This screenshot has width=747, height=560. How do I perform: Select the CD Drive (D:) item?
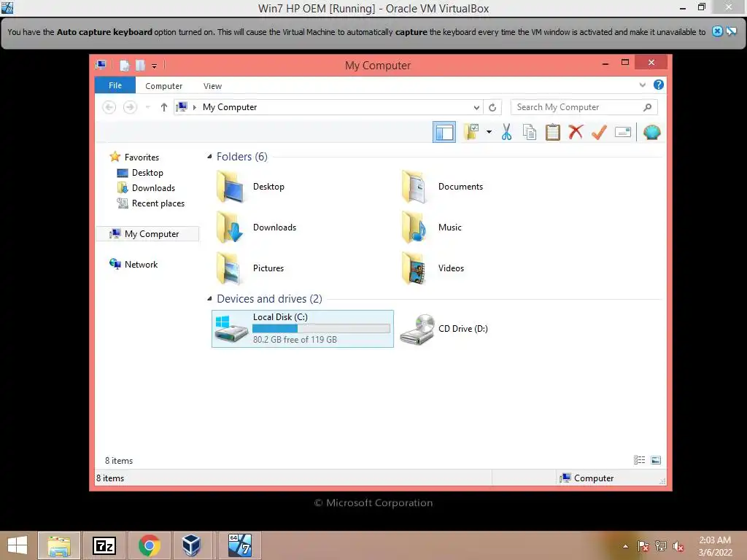point(444,329)
